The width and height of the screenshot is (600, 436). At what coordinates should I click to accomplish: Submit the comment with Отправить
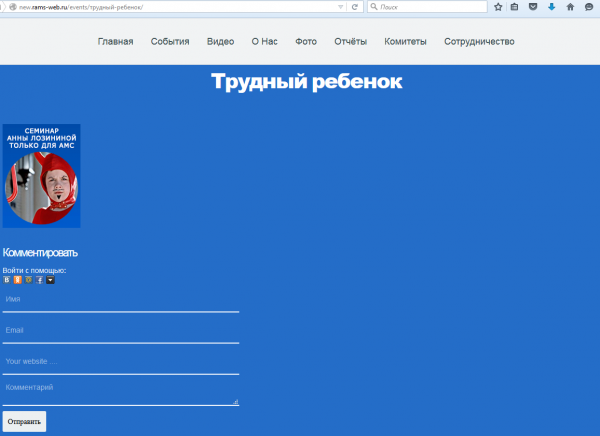click(24, 421)
